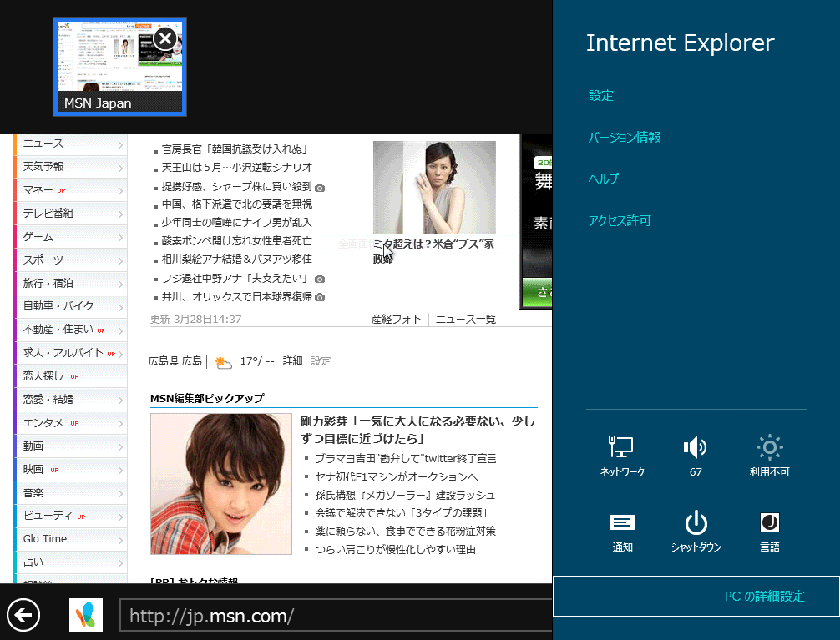Open バージョン情報 in the settings panel

point(625,138)
